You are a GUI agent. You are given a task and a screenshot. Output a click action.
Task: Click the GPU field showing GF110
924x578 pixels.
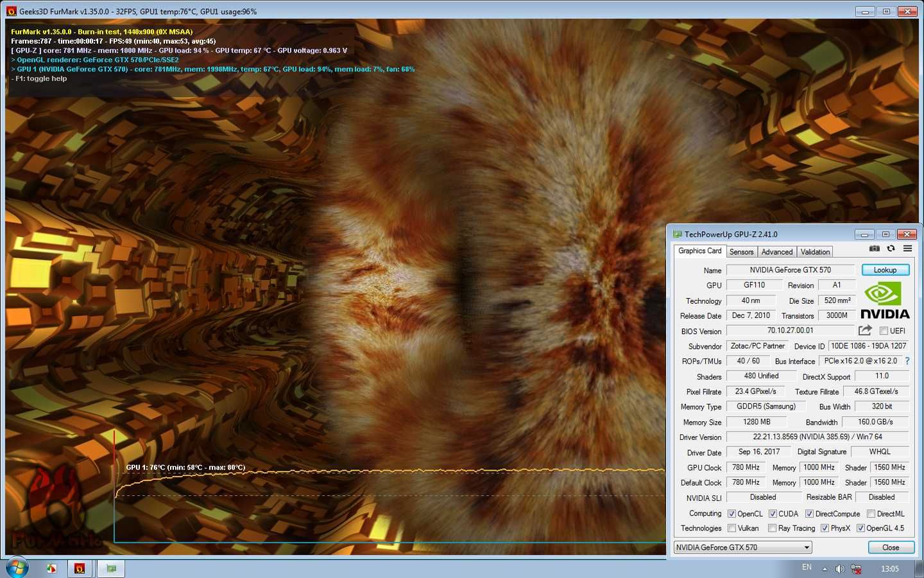coord(754,285)
